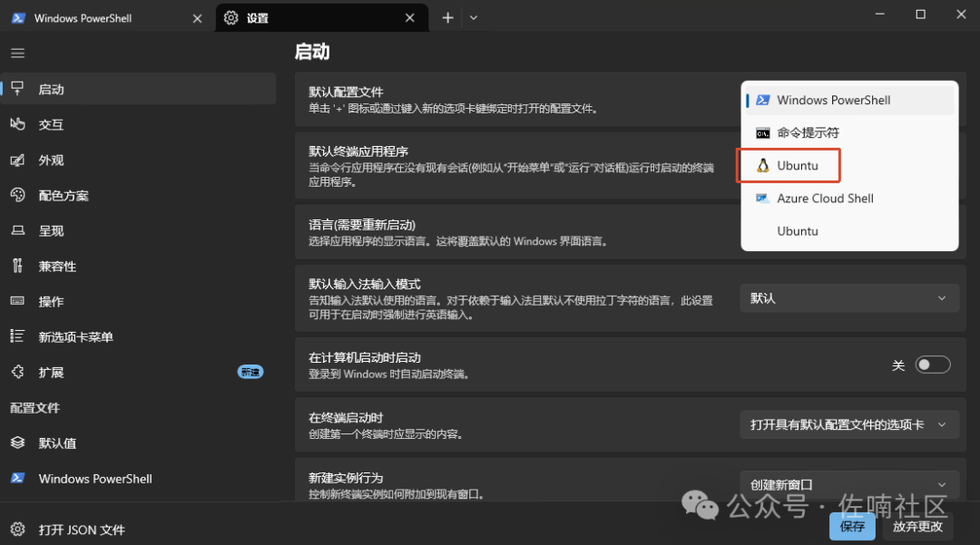Select Azure Cloud Shell in the profile list

pyautogui.click(x=849, y=199)
